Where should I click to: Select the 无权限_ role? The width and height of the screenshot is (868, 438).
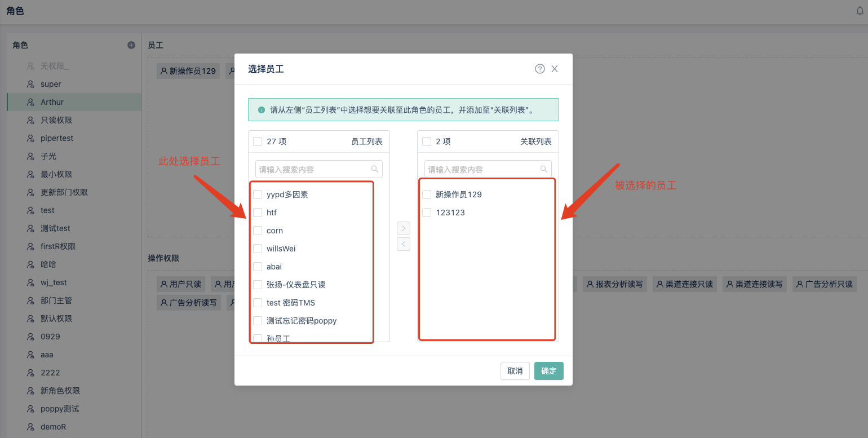coord(74,66)
